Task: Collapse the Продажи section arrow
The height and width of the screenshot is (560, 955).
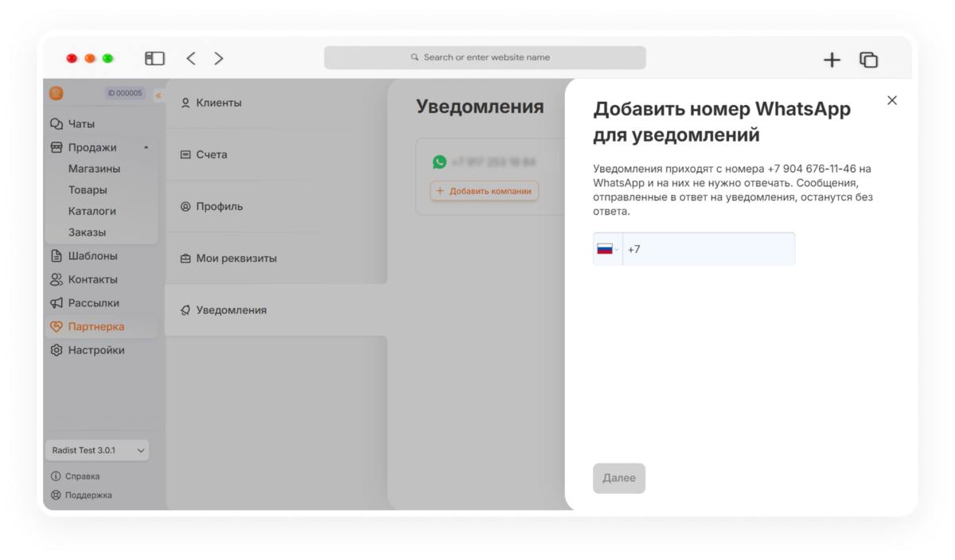Action: coord(146,147)
